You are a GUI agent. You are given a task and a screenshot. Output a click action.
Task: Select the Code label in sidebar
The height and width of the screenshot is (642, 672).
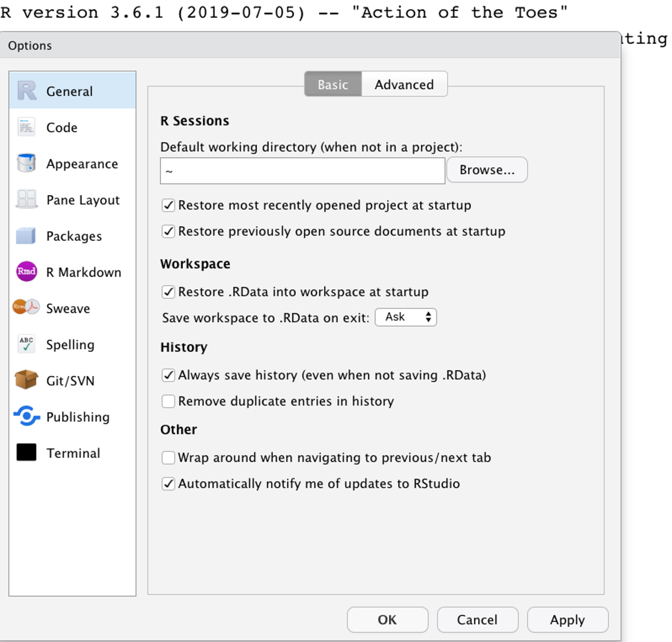click(62, 128)
